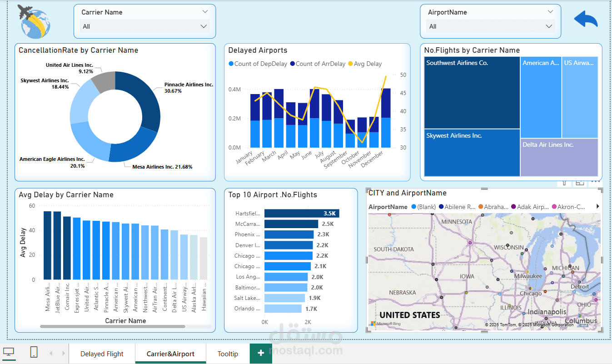Switch to desktop layout view icon

point(9,352)
